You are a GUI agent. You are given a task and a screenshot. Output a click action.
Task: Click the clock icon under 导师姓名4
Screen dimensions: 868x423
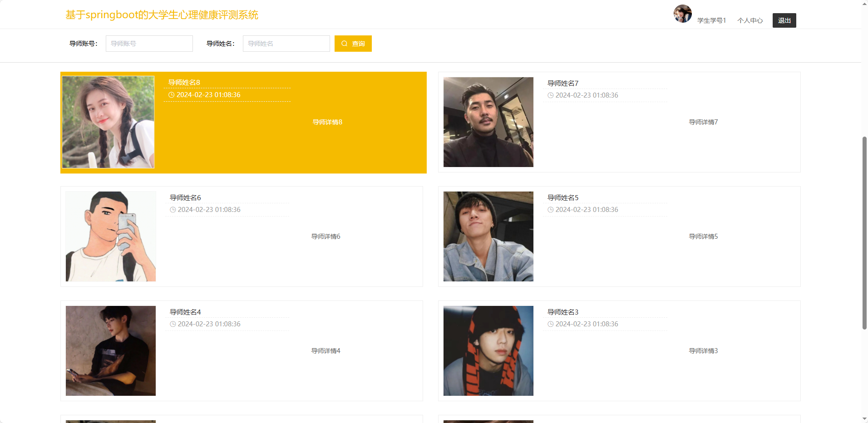173,324
